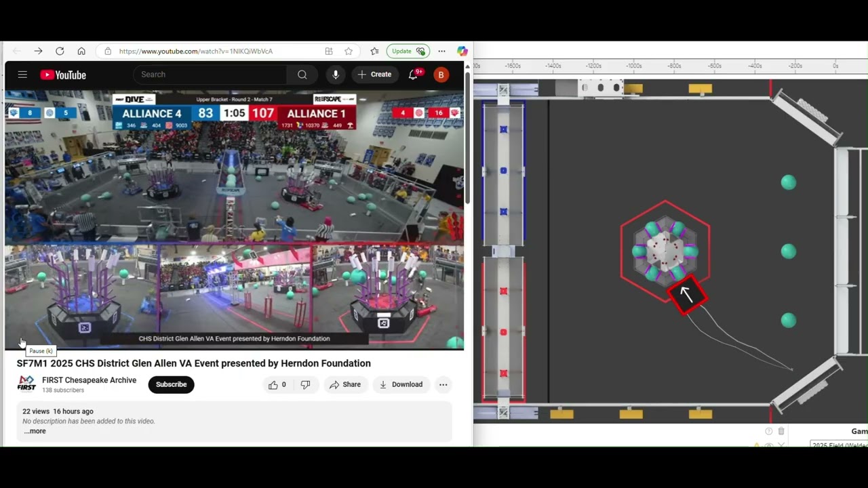Open the YouTube guide hamburger menu

point(22,75)
